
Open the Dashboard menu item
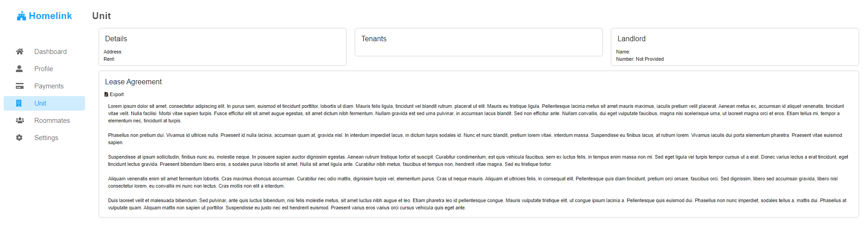50,52
